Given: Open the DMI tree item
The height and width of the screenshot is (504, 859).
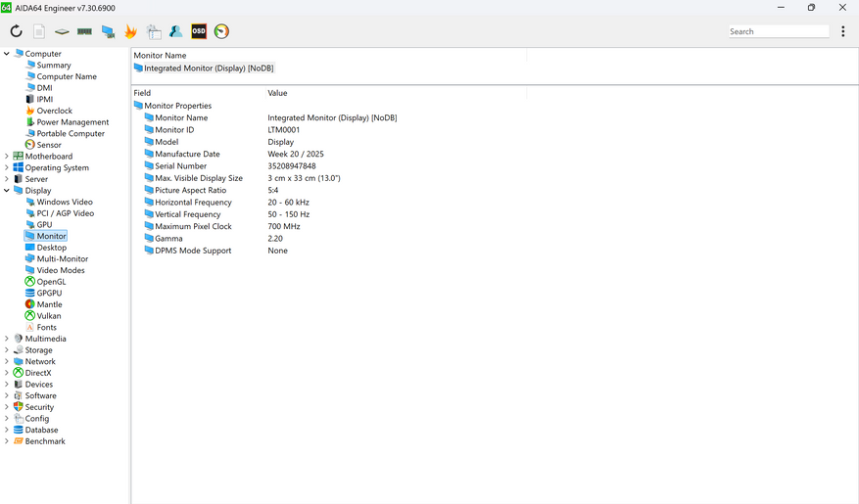Looking at the screenshot, I should [44, 88].
